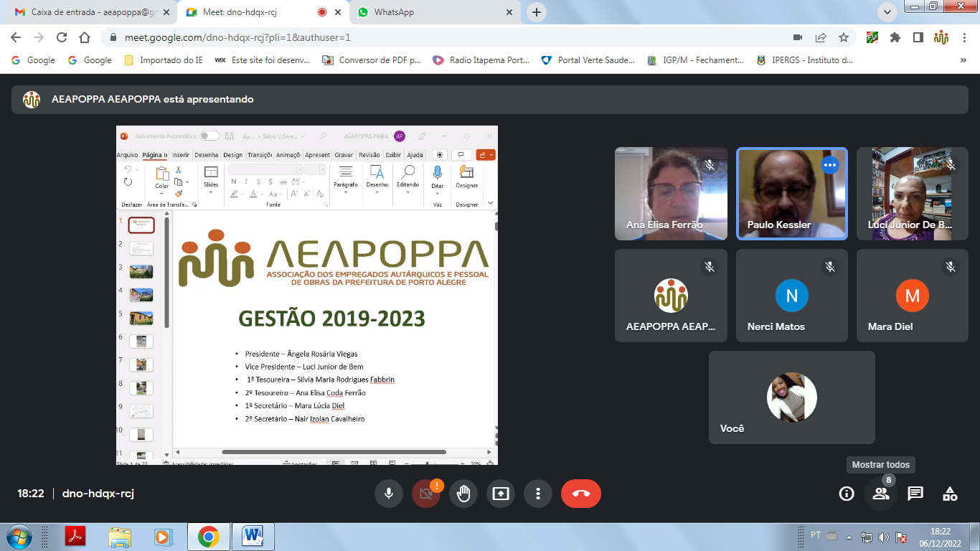Open the Arquivo menu in PowerPoint
The image size is (980, 551).
pos(127,154)
